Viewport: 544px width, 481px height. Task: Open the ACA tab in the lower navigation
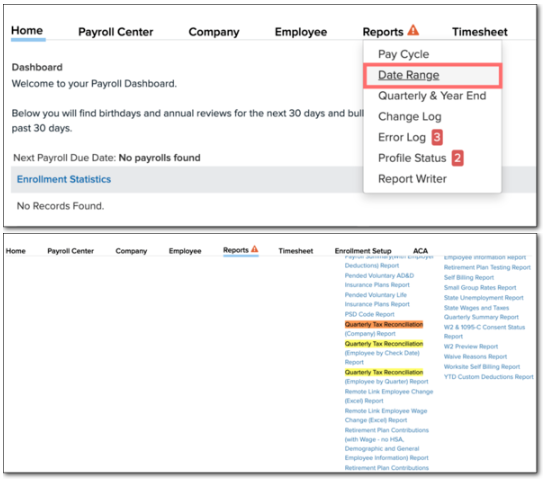pos(420,251)
